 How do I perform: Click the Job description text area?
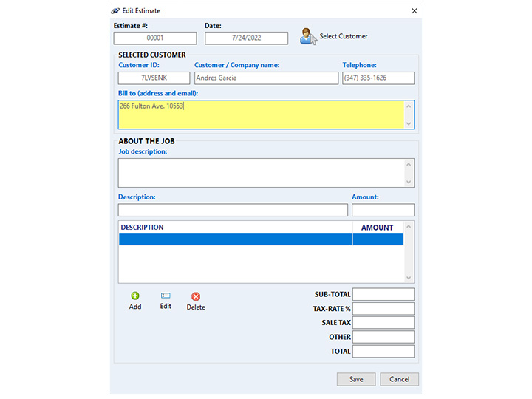coord(261,172)
